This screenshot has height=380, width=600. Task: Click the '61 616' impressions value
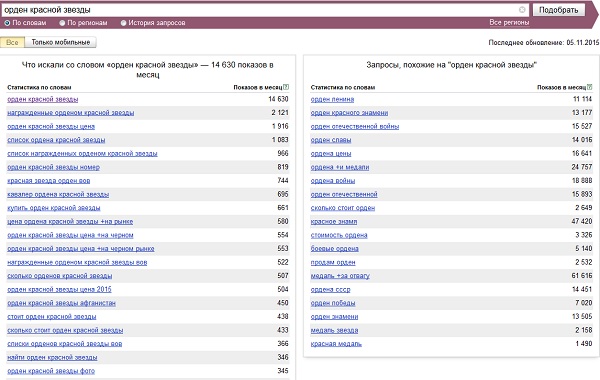point(582,276)
